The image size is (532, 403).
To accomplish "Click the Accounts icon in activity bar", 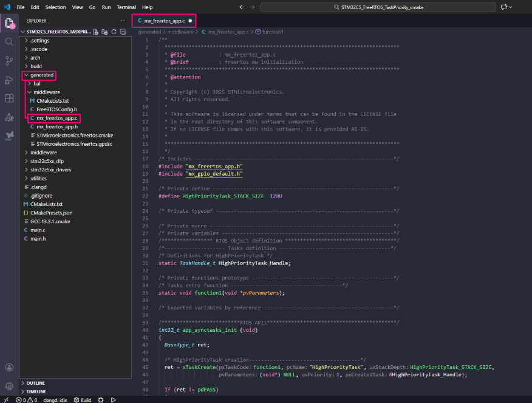I will (9, 368).
